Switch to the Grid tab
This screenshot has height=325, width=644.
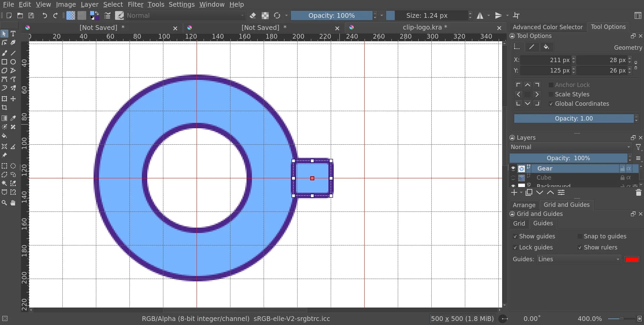point(519,223)
